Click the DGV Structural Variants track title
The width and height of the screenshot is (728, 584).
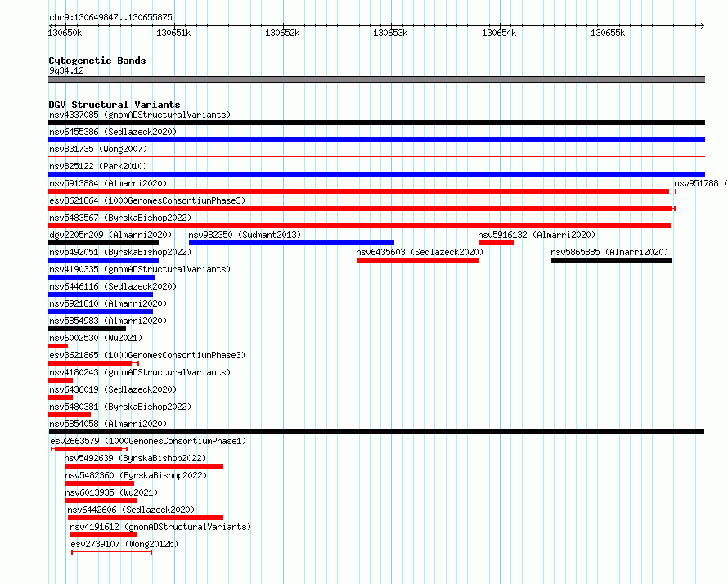[x=115, y=105]
